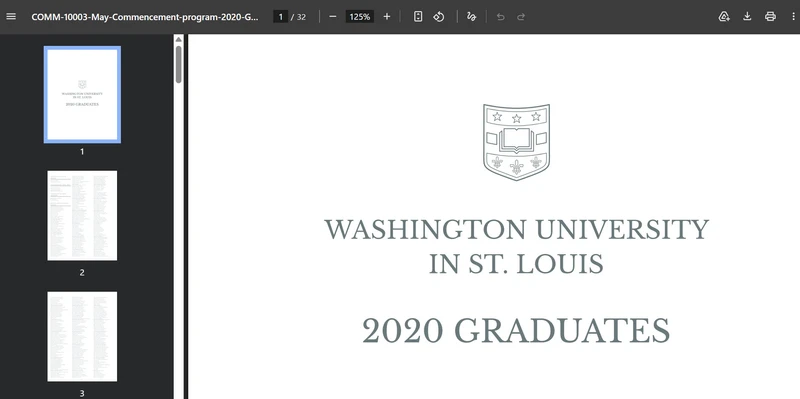Click the "WASHINGTON UNIVERSITY" heading text
The image size is (800, 399).
tap(517, 230)
